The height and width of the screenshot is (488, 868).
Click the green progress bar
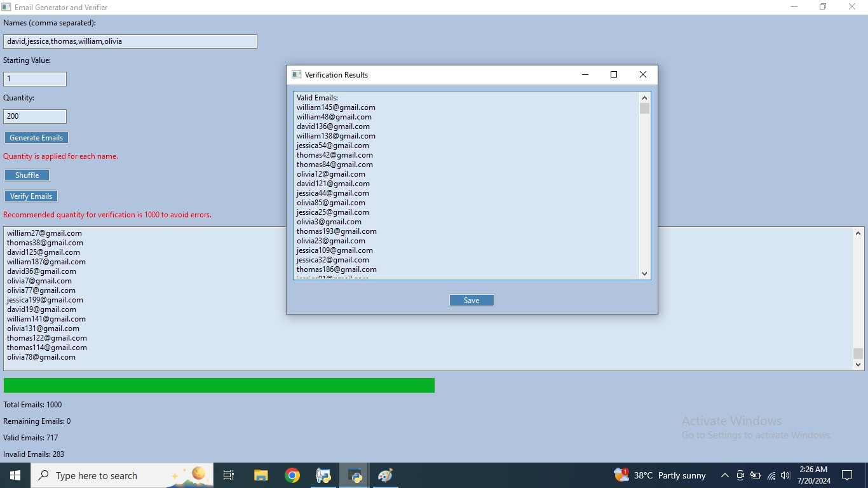pyautogui.click(x=219, y=385)
